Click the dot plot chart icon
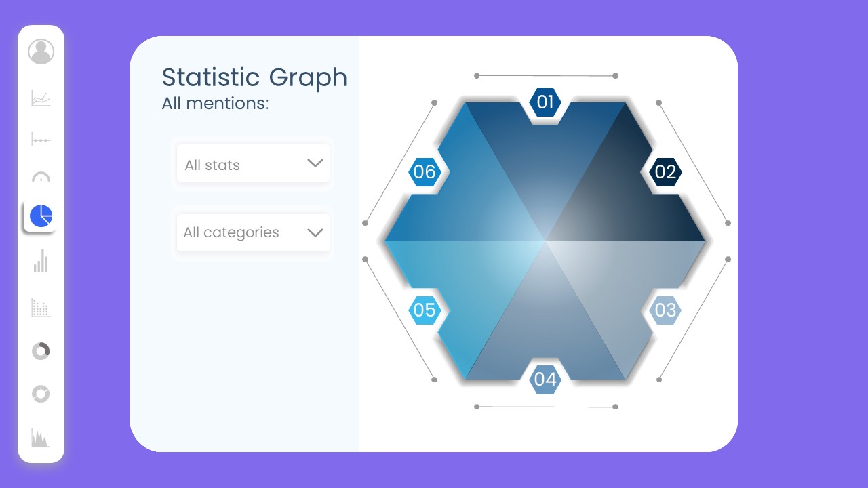 click(41, 140)
